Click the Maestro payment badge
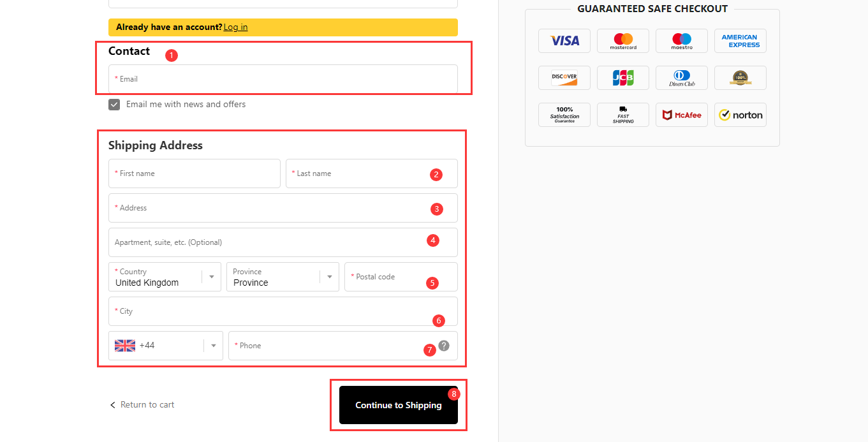Viewport: 868px width, 442px height. tap(681, 41)
